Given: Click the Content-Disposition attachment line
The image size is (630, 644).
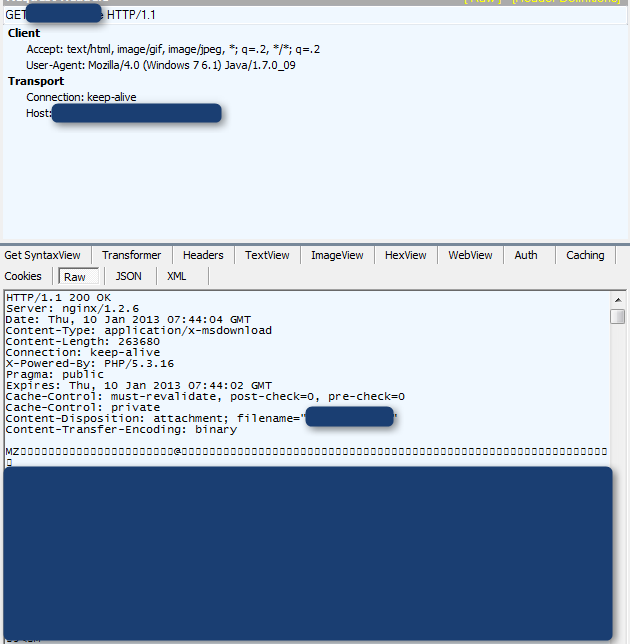Looking at the screenshot, I should coord(201,419).
